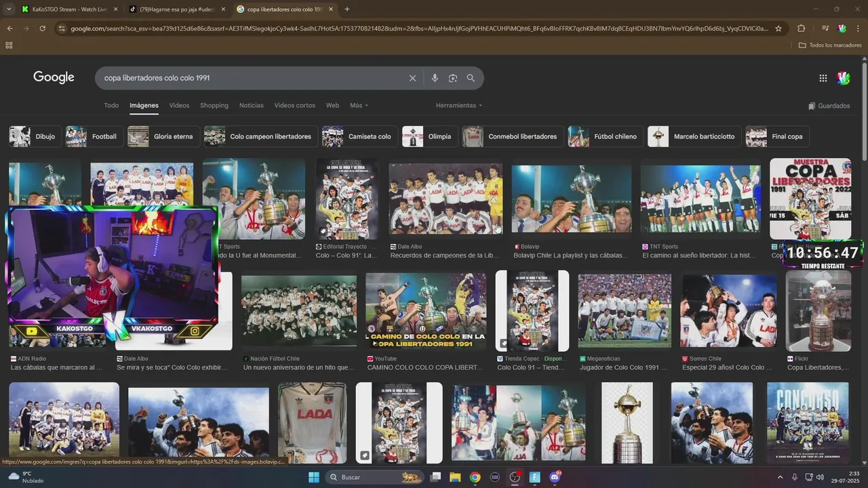Close the copa libertadores tab

331,9
